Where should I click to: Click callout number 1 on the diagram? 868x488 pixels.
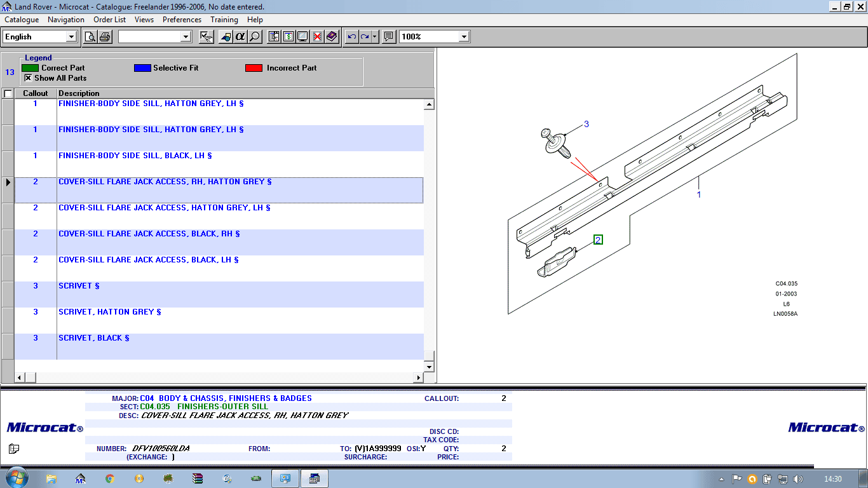click(x=699, y=194)
